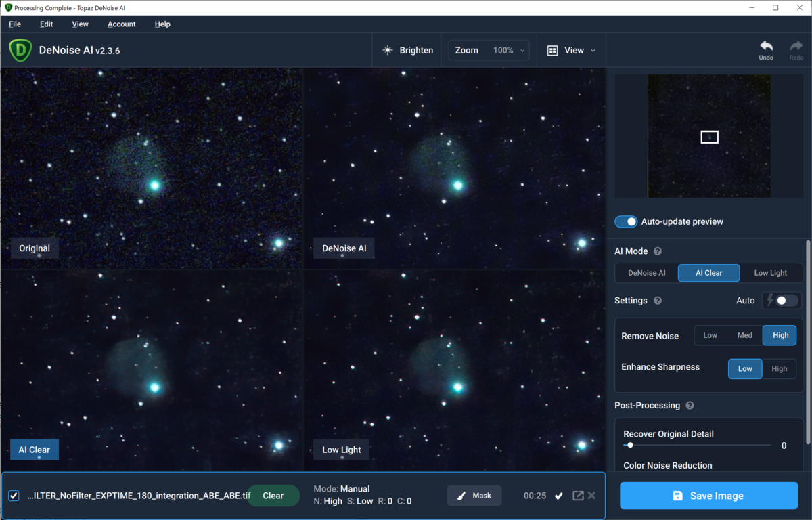The width and height of the screenshot is (812, 520).
Task: Open the Zoom 100% dropdown
Action: (x=490, y=50)
